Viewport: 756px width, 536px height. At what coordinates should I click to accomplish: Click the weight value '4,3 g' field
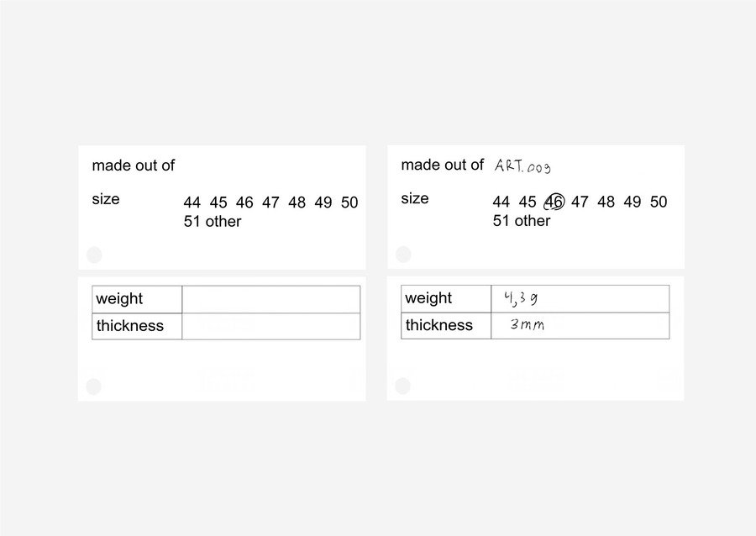580,298
